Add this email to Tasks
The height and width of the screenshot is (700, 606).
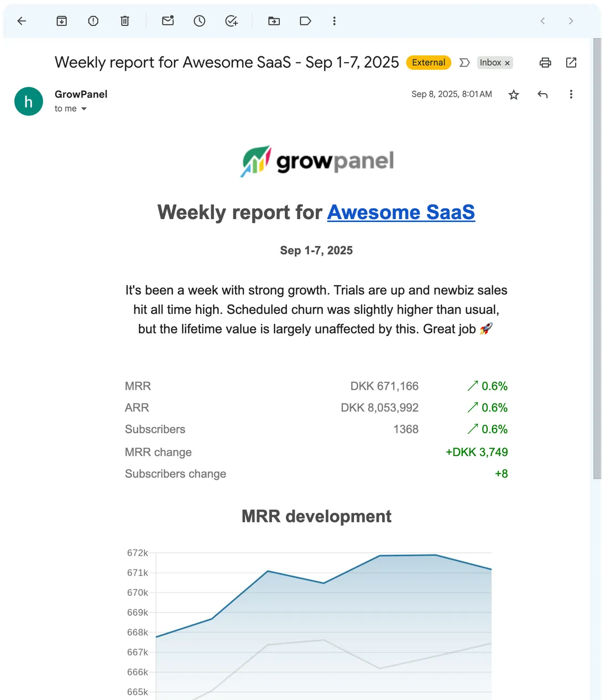(x=231, y=20)
